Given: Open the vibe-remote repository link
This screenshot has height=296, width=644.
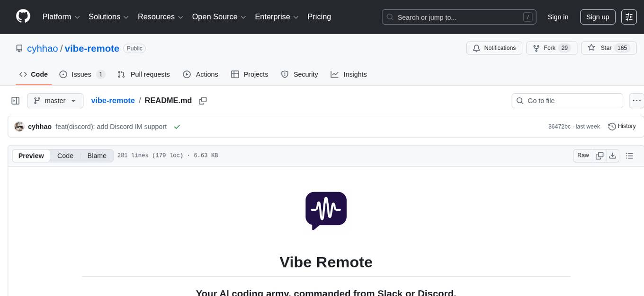Looking at the screenshot, I should pos(92,48).
